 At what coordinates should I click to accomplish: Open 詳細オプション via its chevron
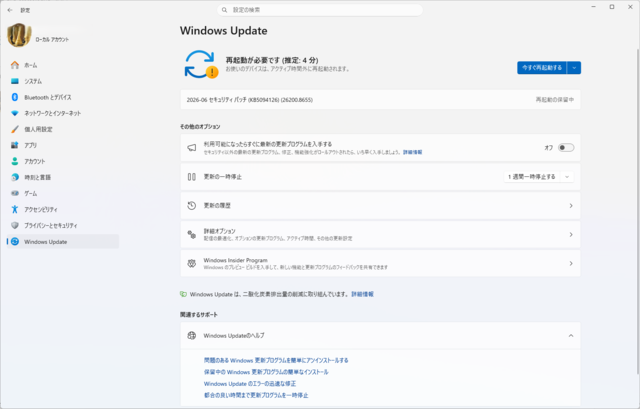[x=571, y=235]
